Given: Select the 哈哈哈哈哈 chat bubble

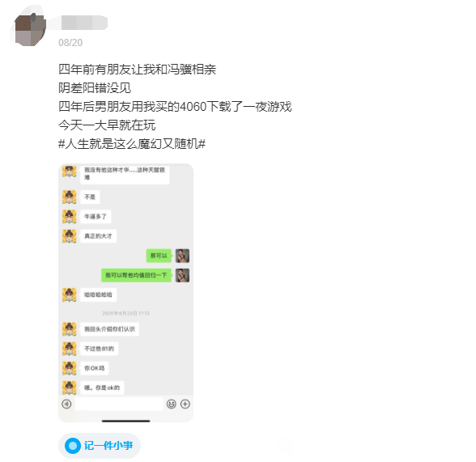Looking at the screenshot, I should coord(98,295).
